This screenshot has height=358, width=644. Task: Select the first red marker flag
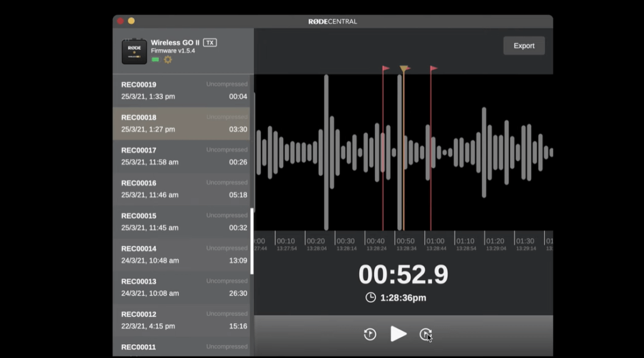[386, 68]
